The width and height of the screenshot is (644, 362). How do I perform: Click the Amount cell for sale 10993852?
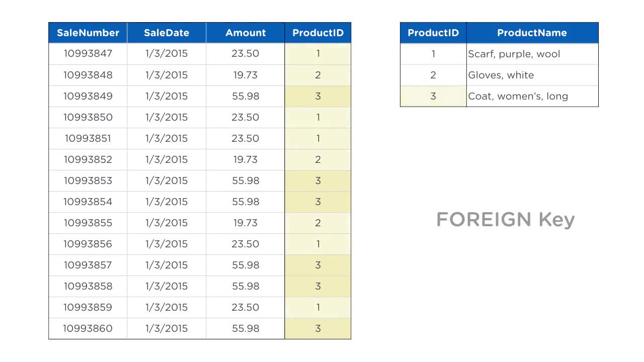246,159
